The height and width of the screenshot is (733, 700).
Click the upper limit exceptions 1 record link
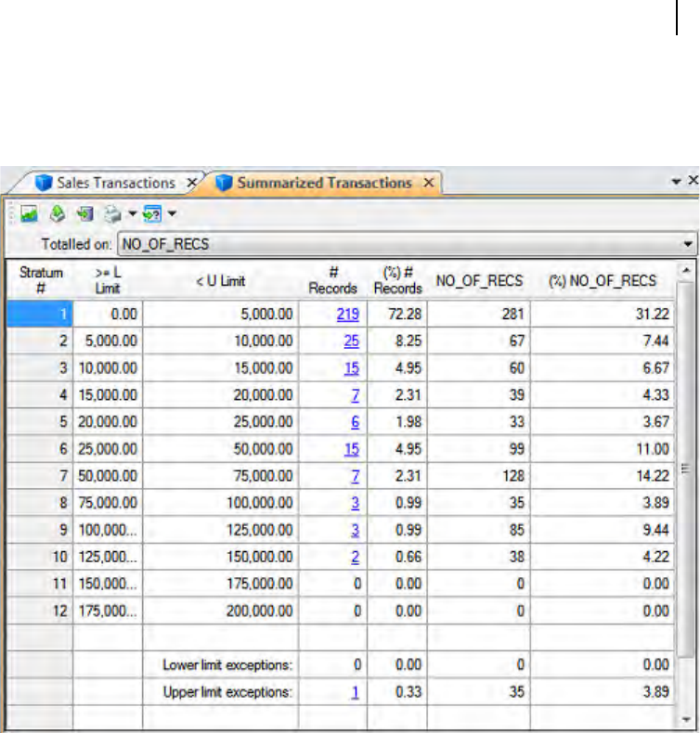356,692
